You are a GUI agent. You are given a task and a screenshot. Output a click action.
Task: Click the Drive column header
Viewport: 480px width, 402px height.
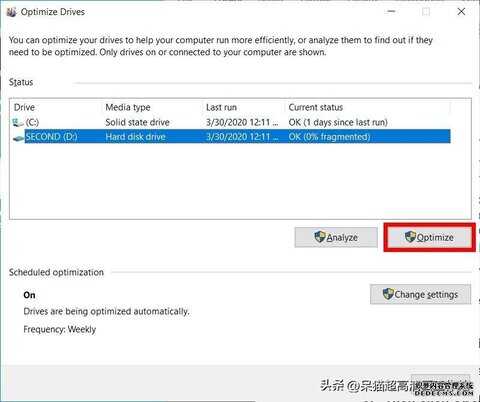coord(24,107)
